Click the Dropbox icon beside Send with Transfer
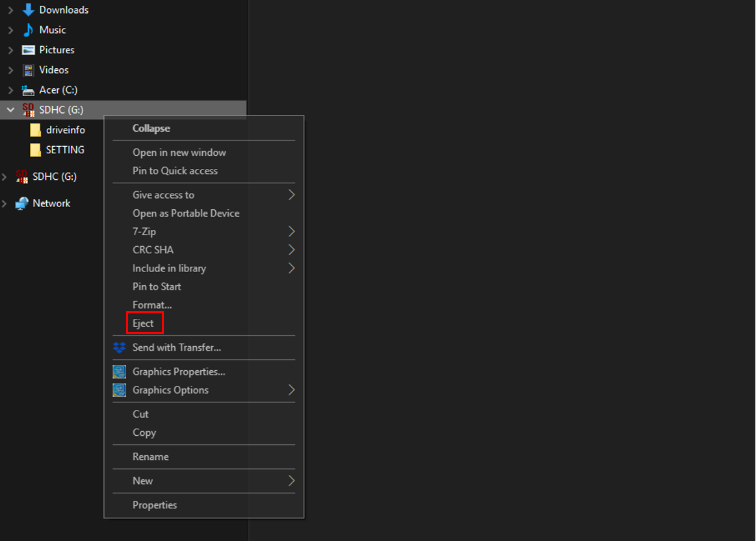Image resolution: width=756 pixels, height=541 pixels. click(x=119, y=347)
